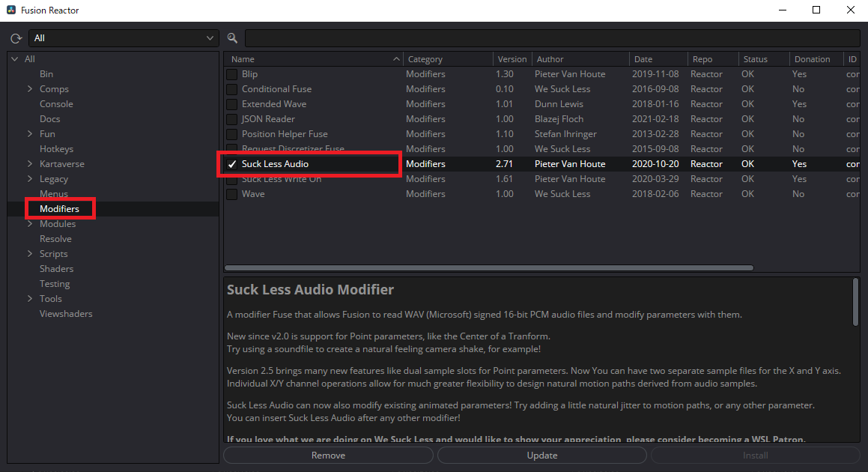Sort by the Donation column header
This screenshot has width=868, height=472.
[816, 59]
